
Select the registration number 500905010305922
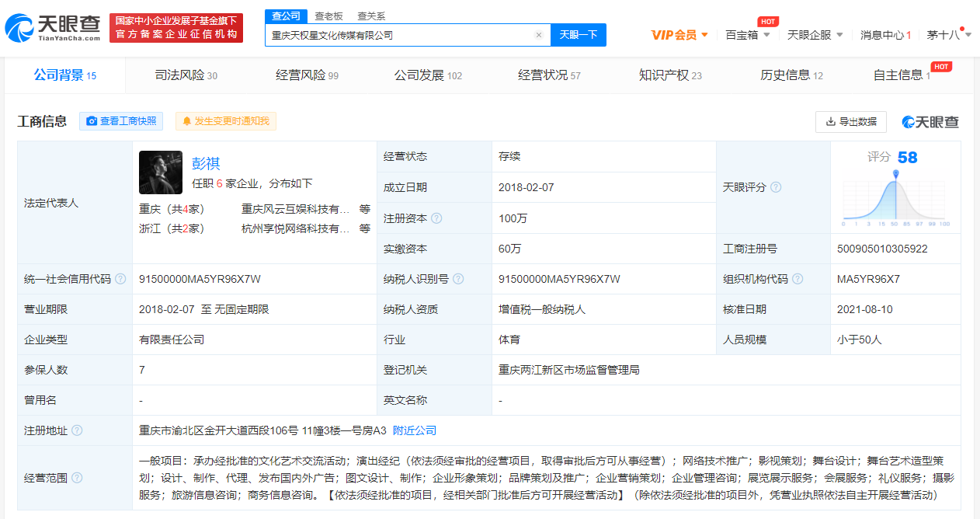coord(882,249)
